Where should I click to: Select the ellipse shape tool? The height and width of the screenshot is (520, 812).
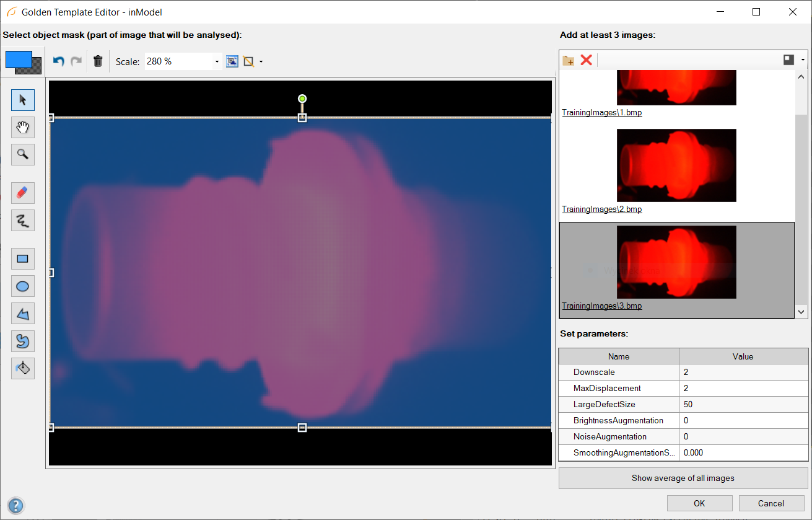click(x=23, y=286)
